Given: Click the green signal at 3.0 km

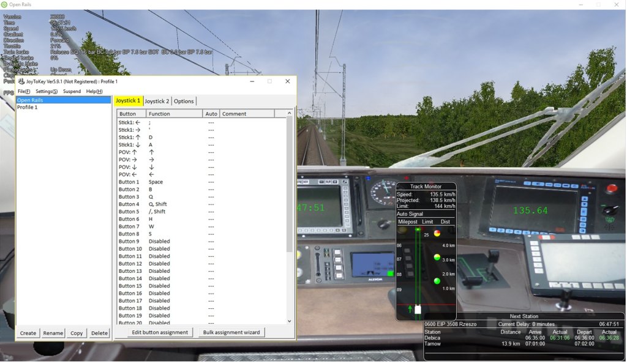Looking at the screenshot, I should pyautogui.click(x=437, y=258).
